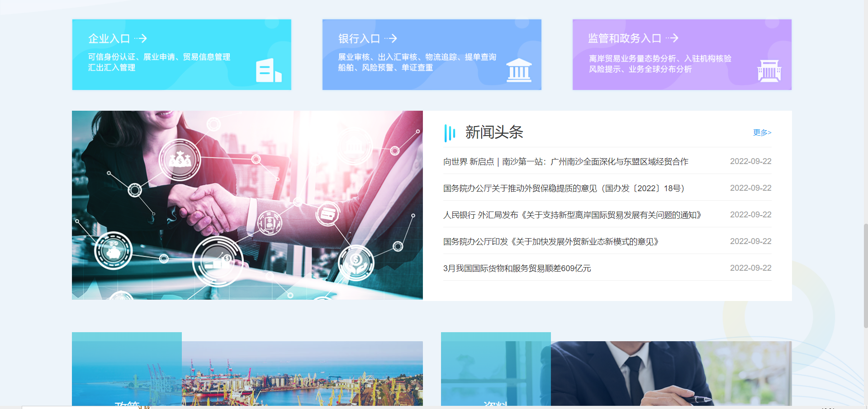Click the businessman with pen photo
The height and width of the screenshot is (409, 868).
pyautogui.click(x=671, y=373)
